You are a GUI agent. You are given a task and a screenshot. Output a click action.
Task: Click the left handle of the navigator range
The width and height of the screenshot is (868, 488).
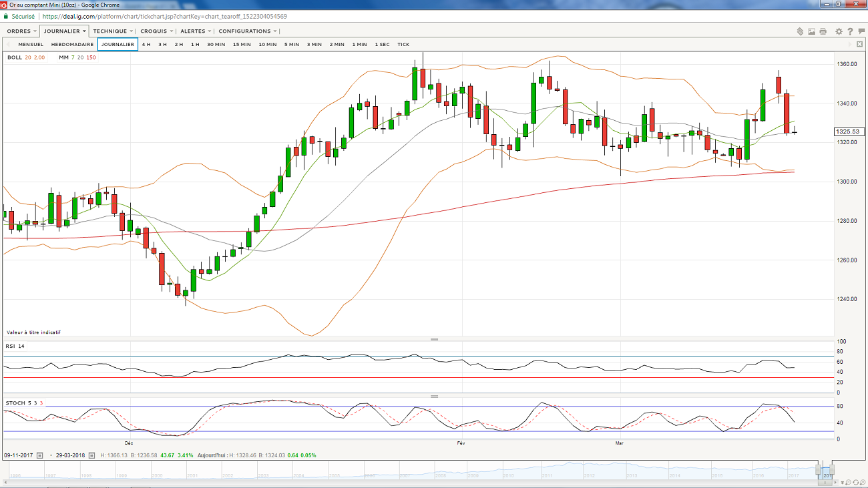pyautogui.click(x=818, y=469)
